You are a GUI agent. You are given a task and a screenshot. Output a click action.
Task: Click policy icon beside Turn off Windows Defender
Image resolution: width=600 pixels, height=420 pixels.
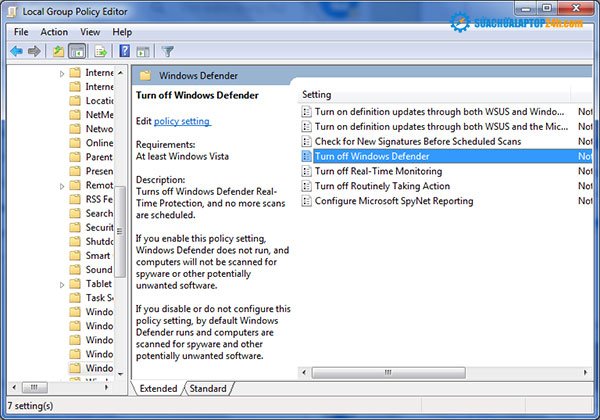(307, 156)
